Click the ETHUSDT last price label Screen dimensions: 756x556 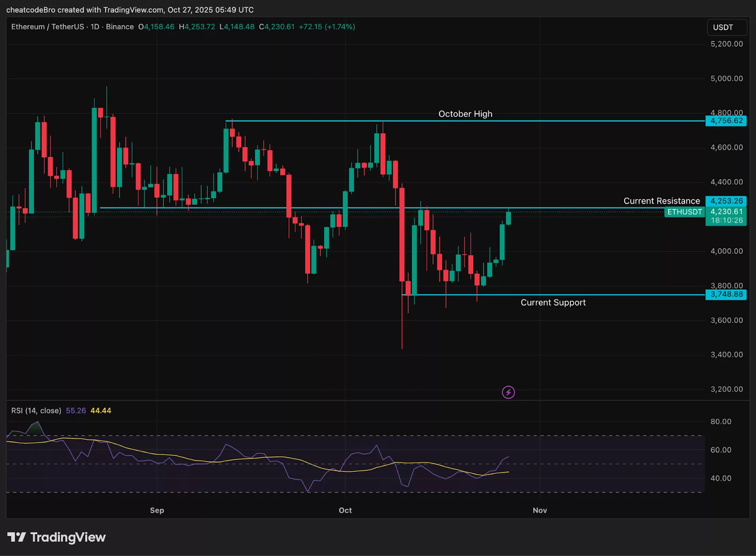coord(684,212)
